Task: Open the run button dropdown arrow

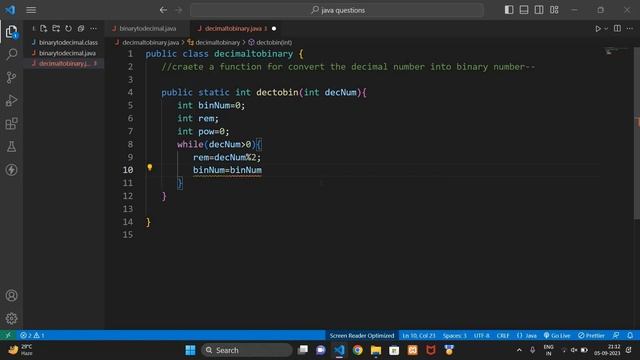Action: tap(606, 29)
